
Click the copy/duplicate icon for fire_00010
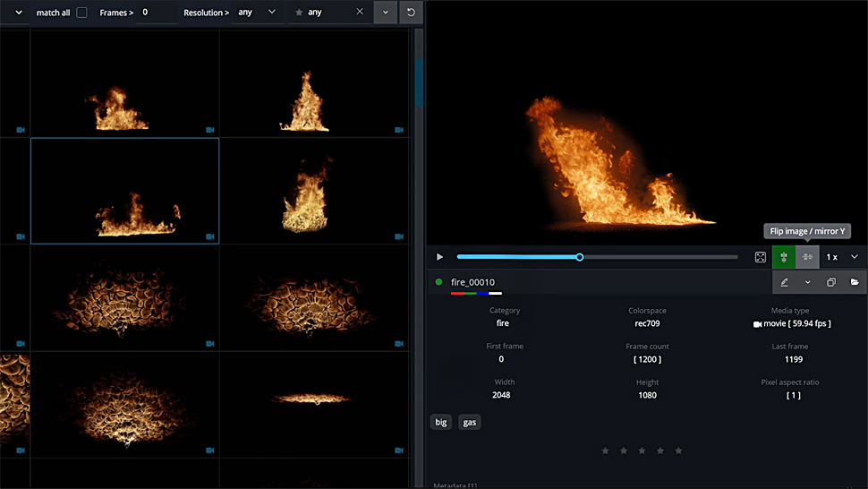(831, 282)
